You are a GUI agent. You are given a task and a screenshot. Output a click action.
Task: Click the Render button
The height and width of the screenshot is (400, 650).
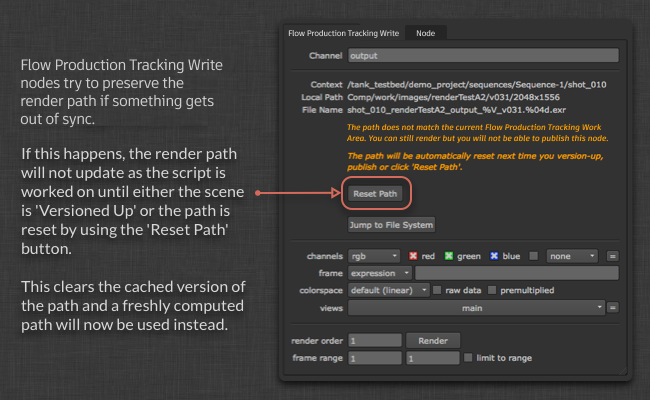(433, 341)
